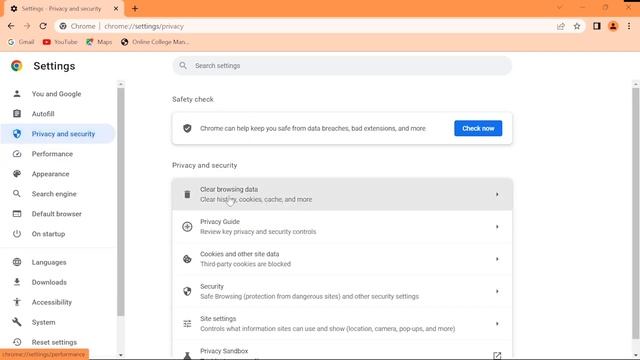Bookmark this tab using star icon
Screen dimensions: 640x360
pyautogui.click(x=577, y=26)
